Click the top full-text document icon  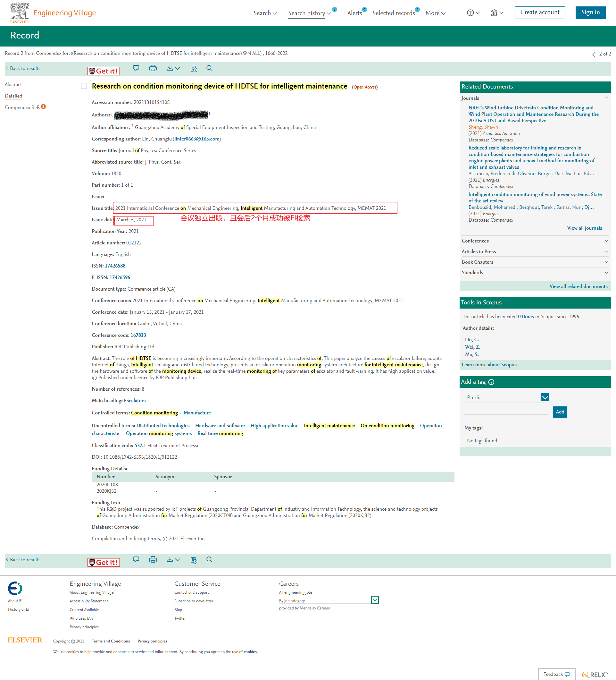pos(194,68)
